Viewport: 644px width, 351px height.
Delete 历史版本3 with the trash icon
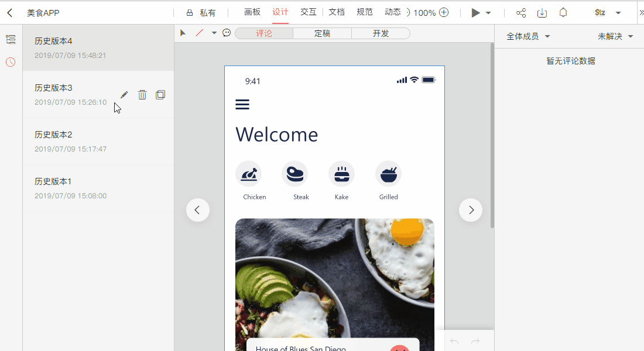tap(142, 95)
